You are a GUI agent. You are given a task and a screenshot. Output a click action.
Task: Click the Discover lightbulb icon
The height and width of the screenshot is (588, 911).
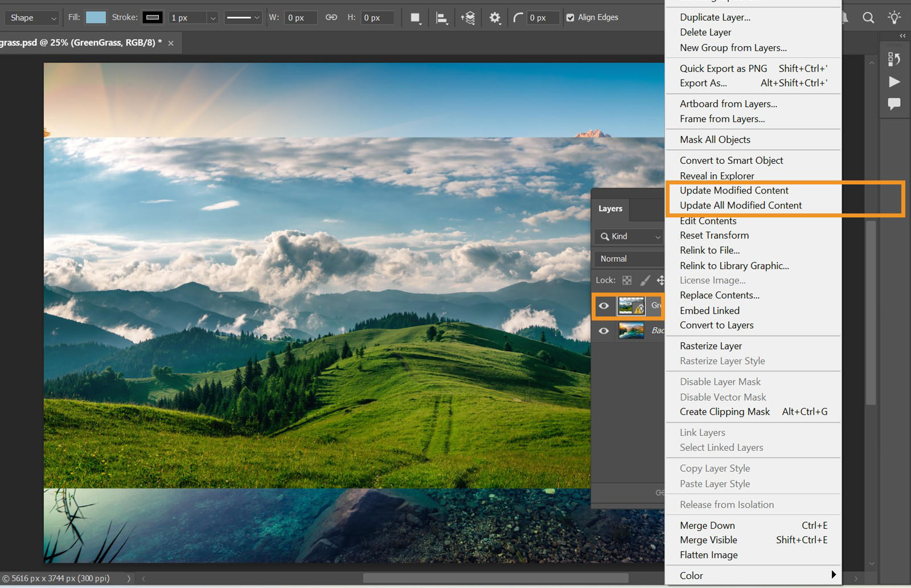point(894,18)
